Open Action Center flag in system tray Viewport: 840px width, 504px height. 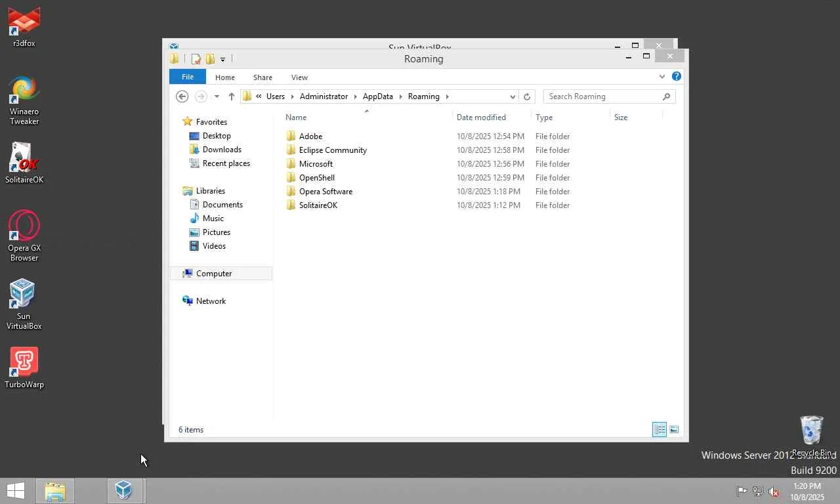(742, 491)
